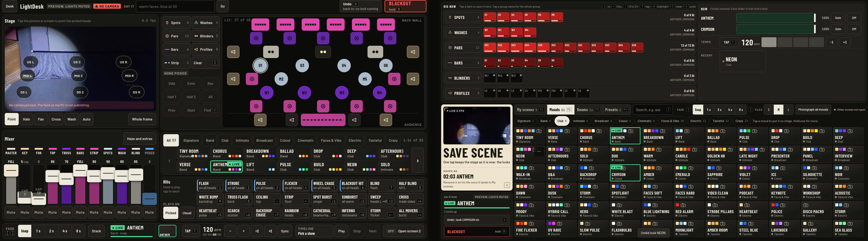Trigger the STROBE on all heads hit

(x=239, y=186)
